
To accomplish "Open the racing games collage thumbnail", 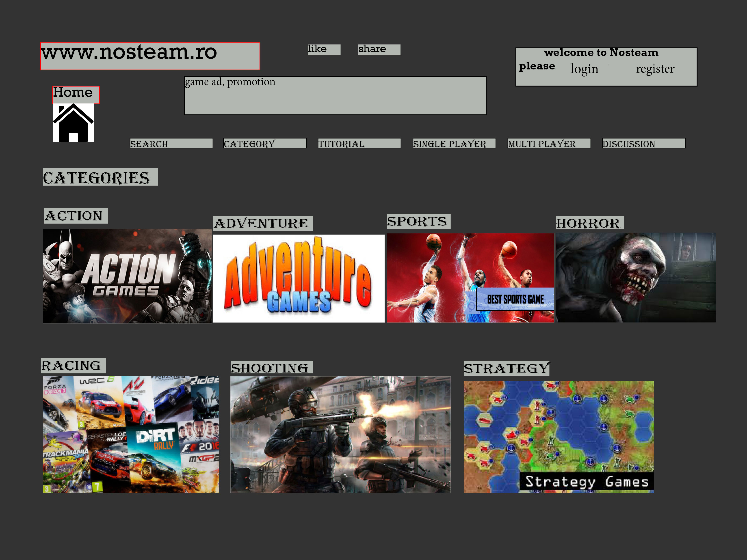I will pos(131,434).
